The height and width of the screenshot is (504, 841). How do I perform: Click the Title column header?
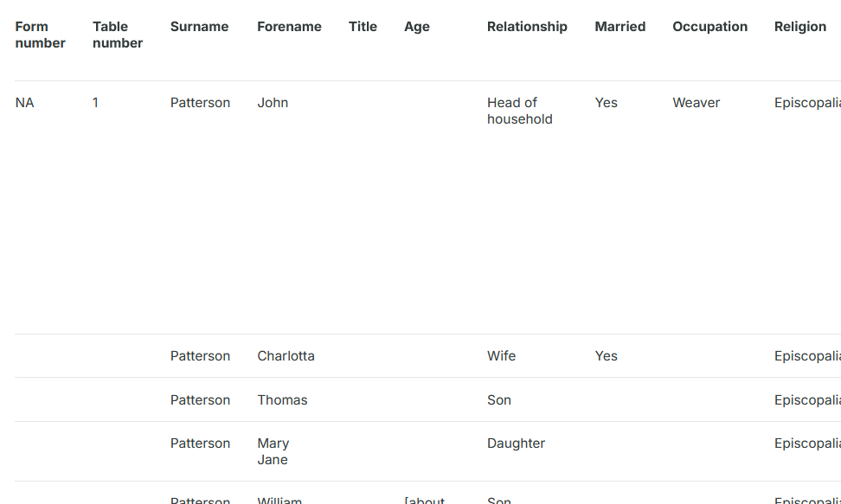click(363, 27)
